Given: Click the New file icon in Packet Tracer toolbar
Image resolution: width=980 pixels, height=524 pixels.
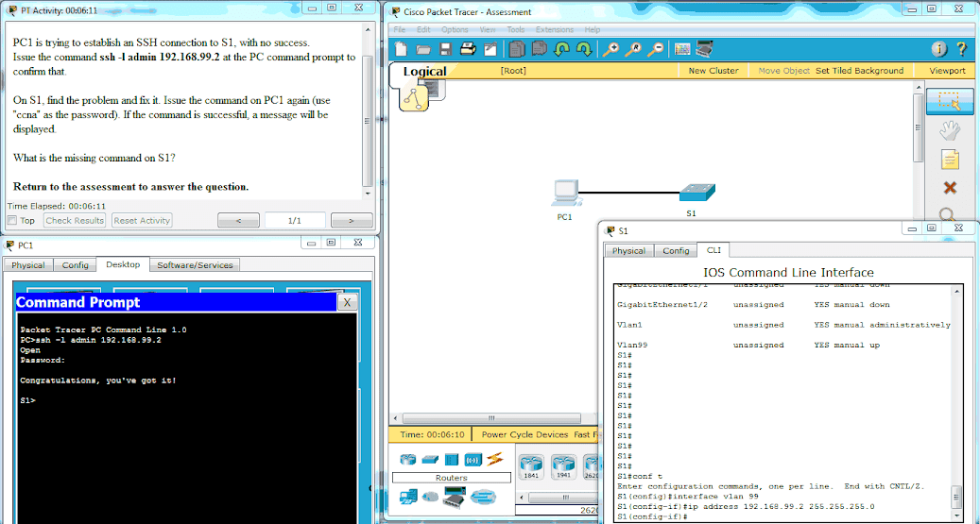Looking at the screenshot, I should 401,49.
